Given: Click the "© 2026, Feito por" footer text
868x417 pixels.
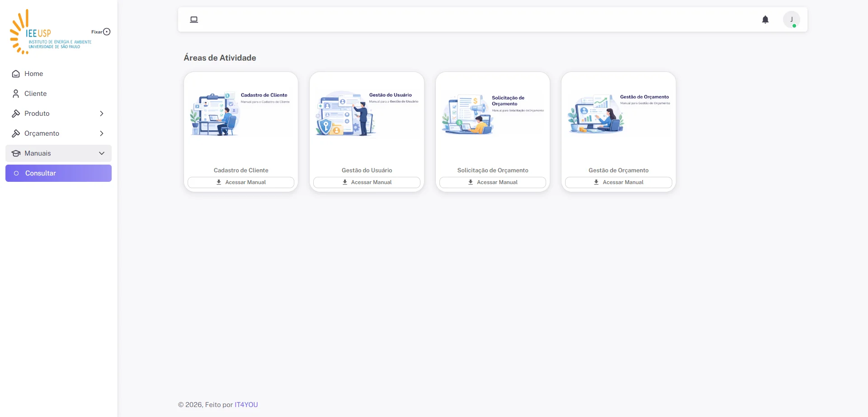Looking at the screenshot, I should [205, 405].
